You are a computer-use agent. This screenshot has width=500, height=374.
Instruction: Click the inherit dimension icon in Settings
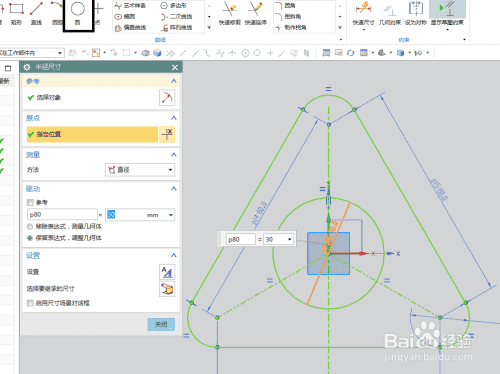click(x=167, y=289)
